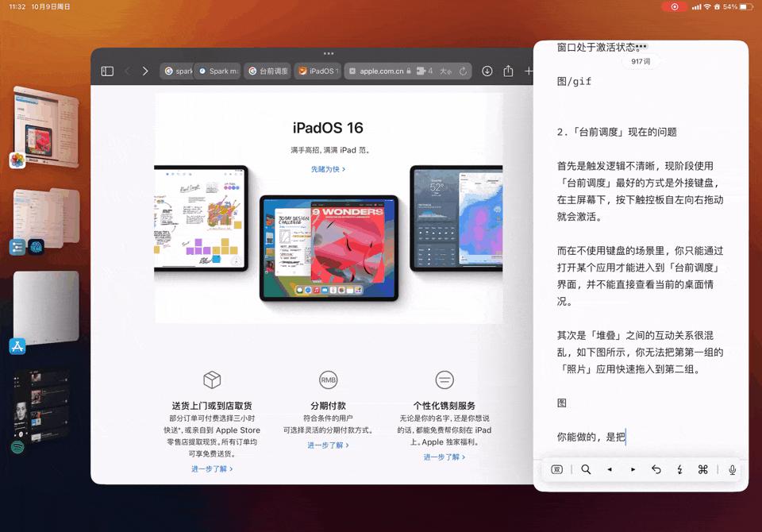Tap the apple.com.cn address field
This screenshot has width=762, height=532.
(408, 71)
